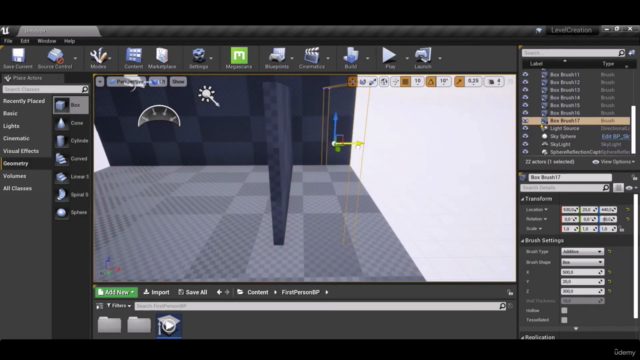Screen dimensions: 640x360
Task: Click the Brush X value field 500.0
Action: click(582, 272)
